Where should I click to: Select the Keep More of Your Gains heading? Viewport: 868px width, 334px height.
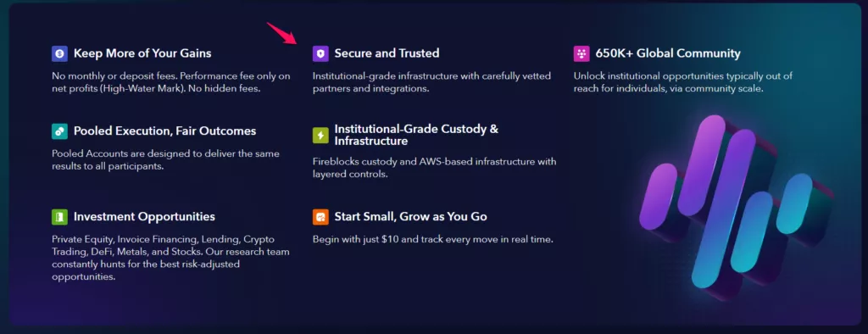142,53
